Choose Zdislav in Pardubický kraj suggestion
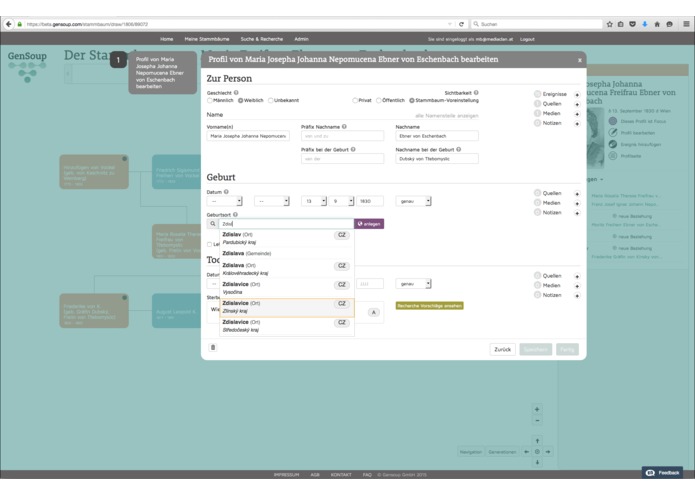This screenshot has height=494, width=695. (x=286, y=238)
